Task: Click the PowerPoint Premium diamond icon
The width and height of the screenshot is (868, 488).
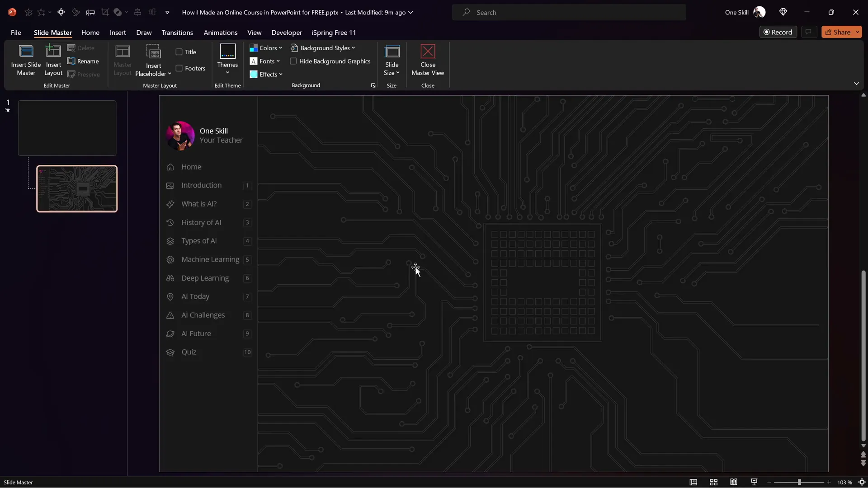Action: [783, 12]
